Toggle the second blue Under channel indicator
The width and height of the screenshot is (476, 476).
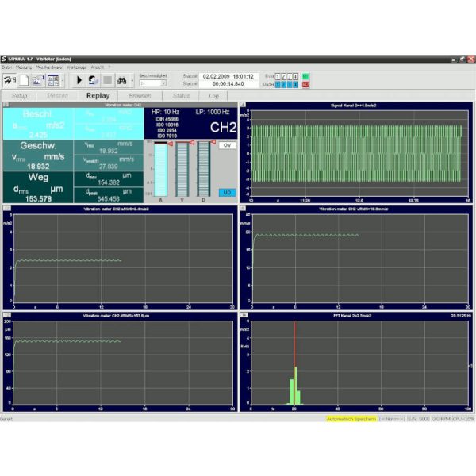point(283,84)
